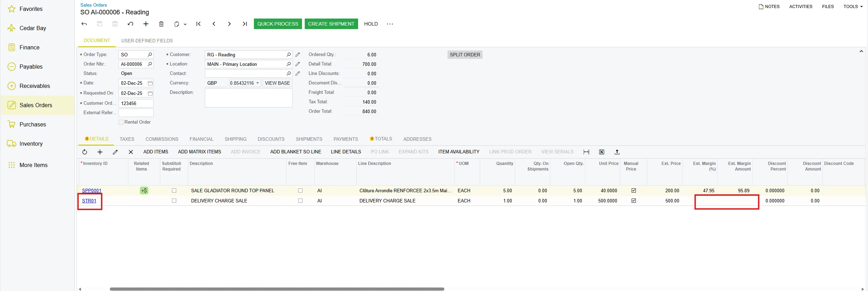Click HOLD button
Viewport: 868px width, 291px height.
(x=371, y=24)
